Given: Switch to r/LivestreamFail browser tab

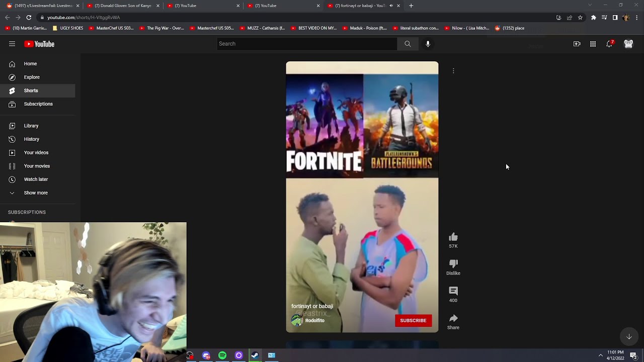Looking at the screenshot, I should pyautogui.click(x=43, y=6).
